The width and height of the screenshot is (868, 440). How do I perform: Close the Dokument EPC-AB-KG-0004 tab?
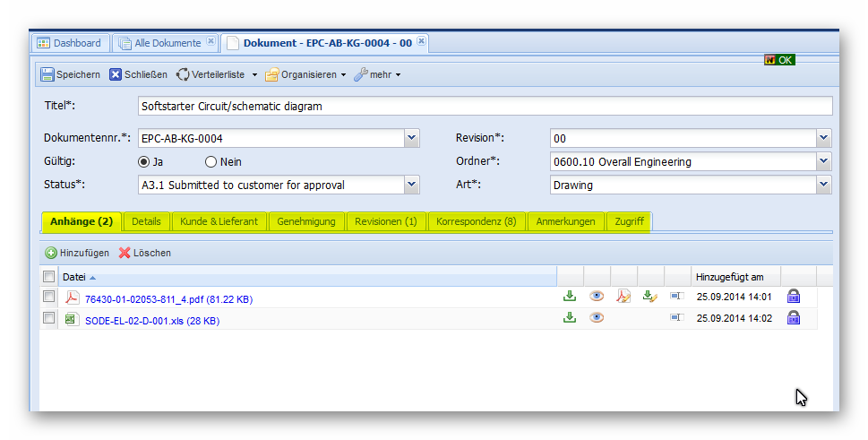click(x=422, y=41)
